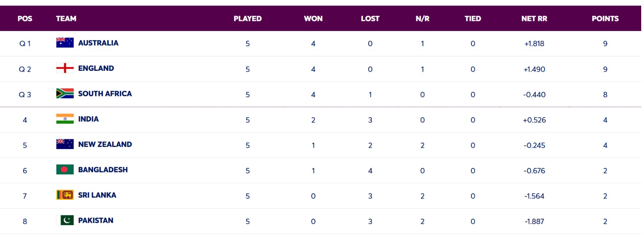The width and height of the screenshot is (644, 236).
Task: Select the NEW ZEALAND team name
Action: click(x=105, y=145)
